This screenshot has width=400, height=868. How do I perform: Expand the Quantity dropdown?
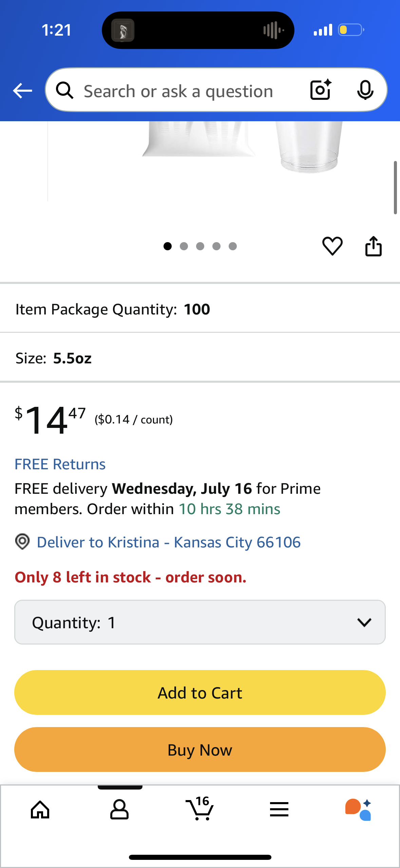(200, 622)
